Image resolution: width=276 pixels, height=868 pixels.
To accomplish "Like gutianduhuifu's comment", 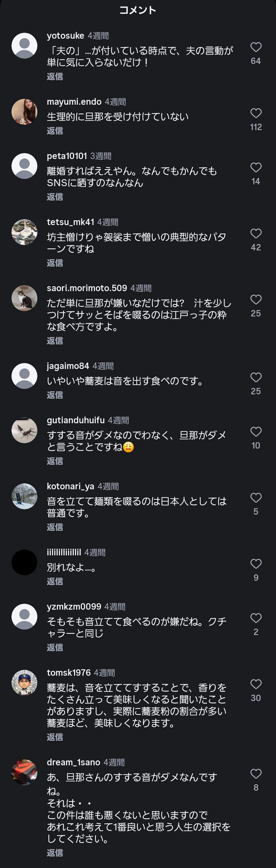I will [256, 432].
